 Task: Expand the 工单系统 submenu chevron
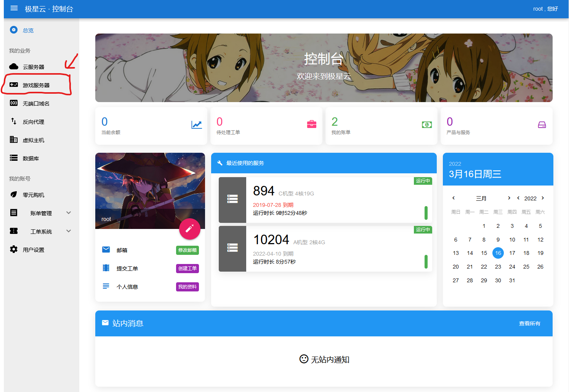(69, 231)
